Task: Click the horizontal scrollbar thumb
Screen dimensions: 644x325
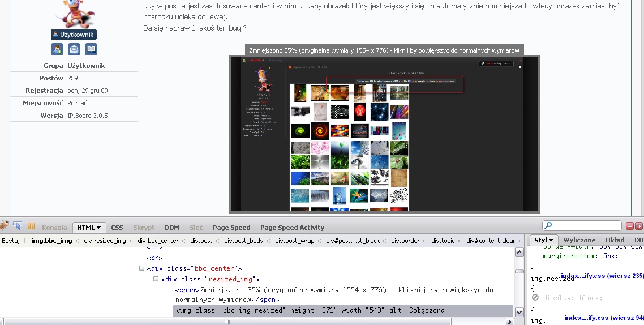Action: point(227,321)
